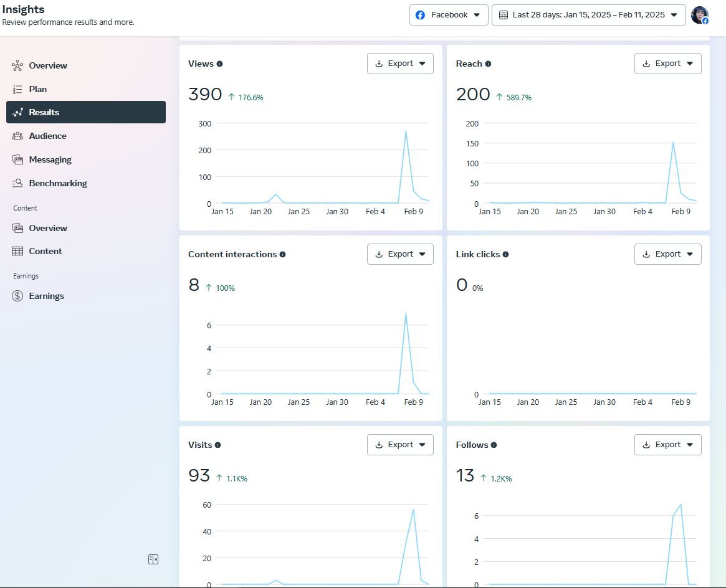Click the Messaging icon in sidebar

click(17, 159)
